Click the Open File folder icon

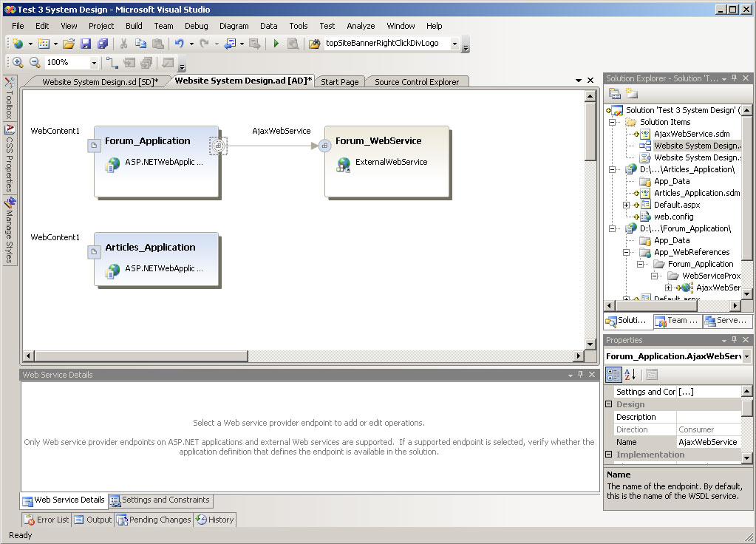(x=69, y=44)
